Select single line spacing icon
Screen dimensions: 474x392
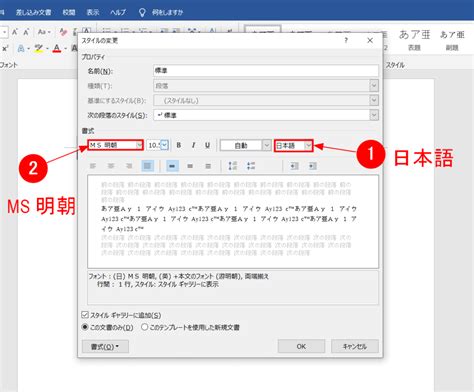pos(172,166)
